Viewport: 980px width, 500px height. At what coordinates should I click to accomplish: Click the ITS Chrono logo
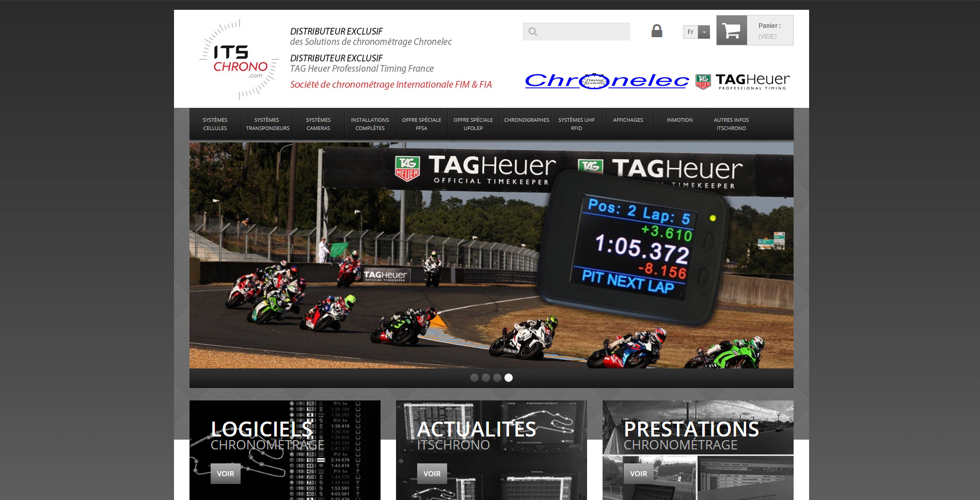point(239,59)
